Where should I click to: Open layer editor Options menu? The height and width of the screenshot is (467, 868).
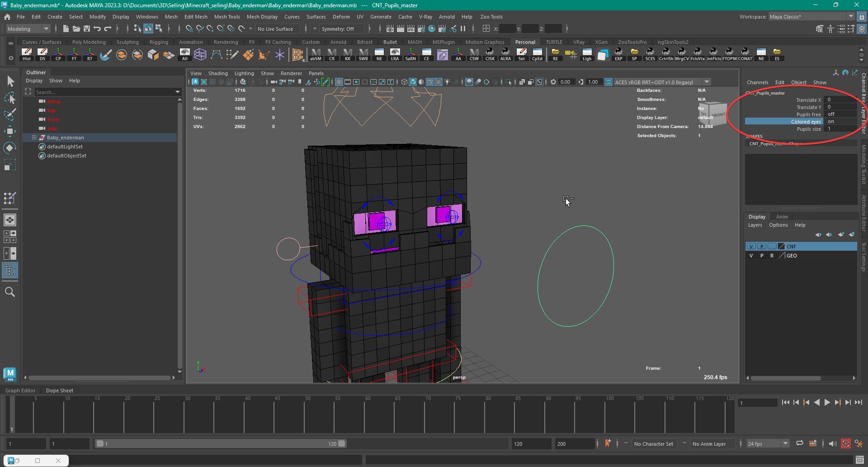point(778,225)
